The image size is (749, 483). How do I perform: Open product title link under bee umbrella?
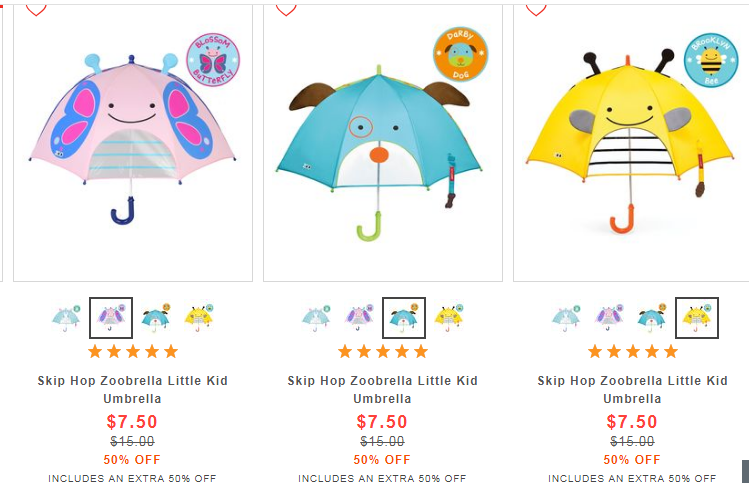(x=632, y=389)
